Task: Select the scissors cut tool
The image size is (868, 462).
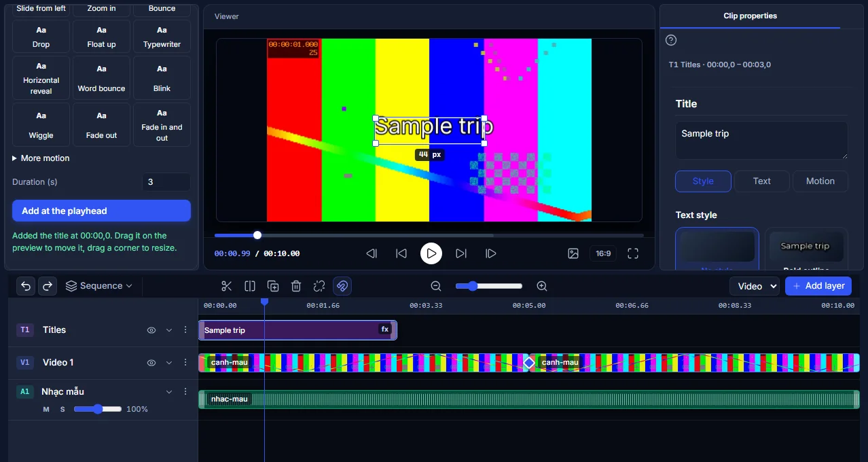Action: click(227, 286)
